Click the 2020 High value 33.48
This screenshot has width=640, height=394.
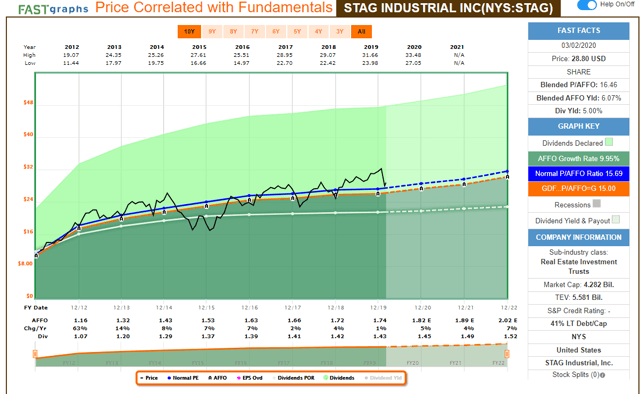tap(413, 55)
